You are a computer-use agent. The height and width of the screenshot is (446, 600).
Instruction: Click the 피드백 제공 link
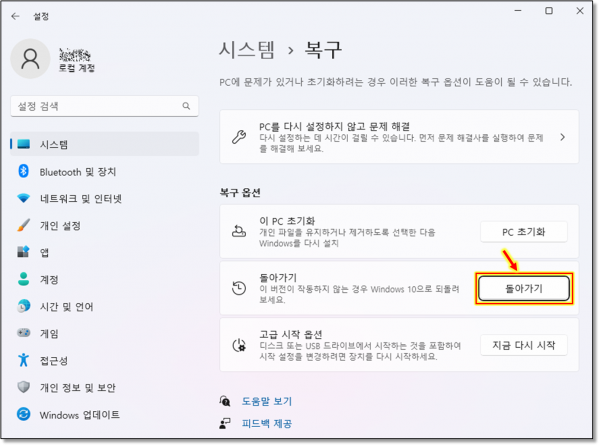click(266, 424)
